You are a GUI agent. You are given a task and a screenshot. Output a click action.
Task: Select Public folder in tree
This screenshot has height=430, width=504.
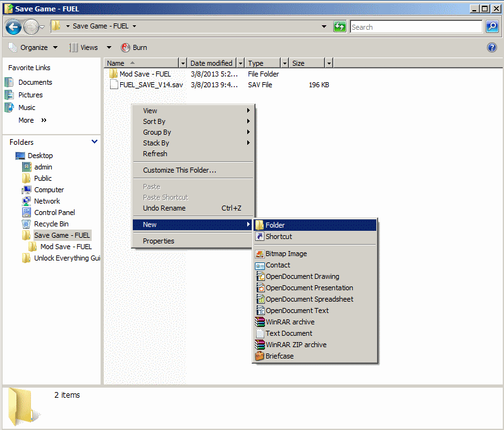[x=43, y=178]
